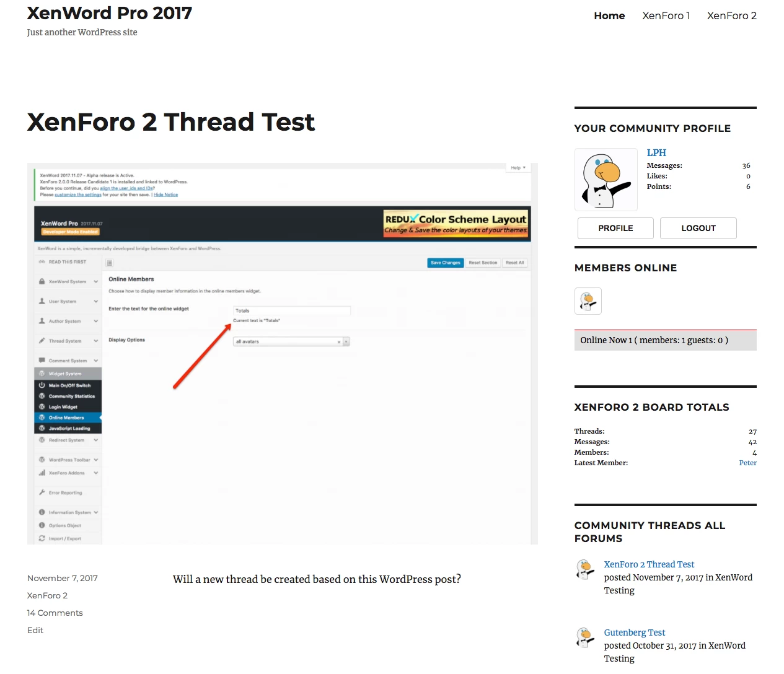Screen dimensions: 784x674
Task: Click the Edit post link
Action: click(35, 630)
